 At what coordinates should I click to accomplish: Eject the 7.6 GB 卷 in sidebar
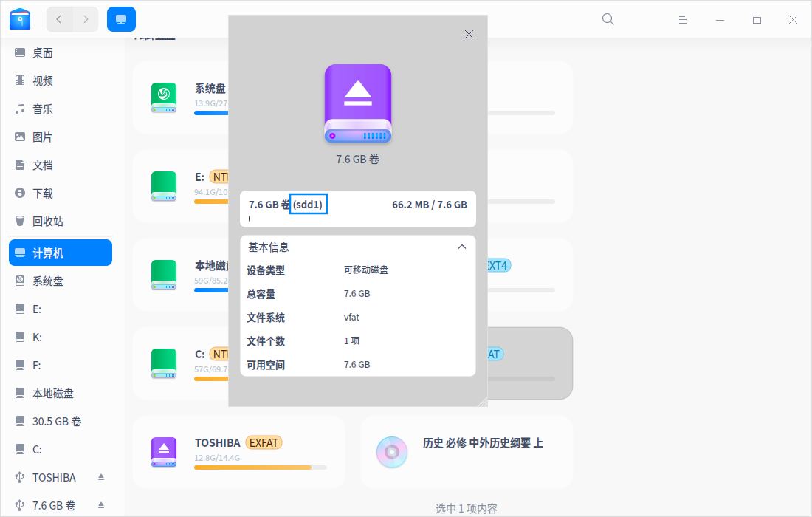102,505
